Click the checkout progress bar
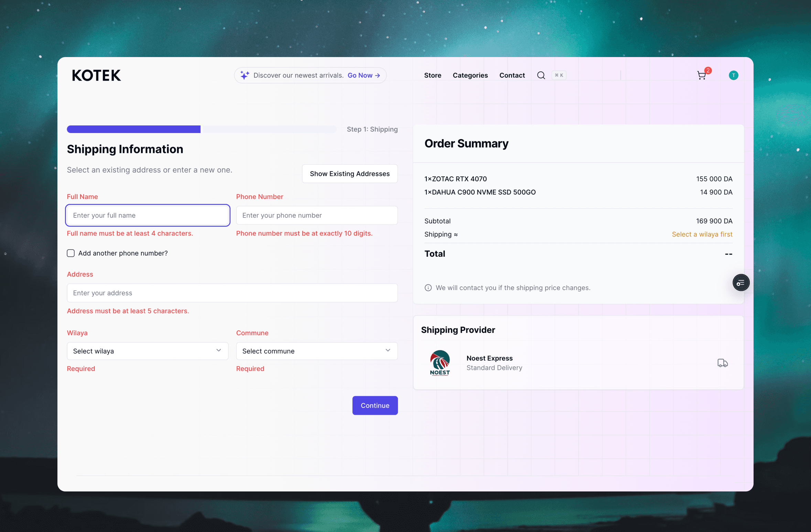 click(x=202, y=129)
